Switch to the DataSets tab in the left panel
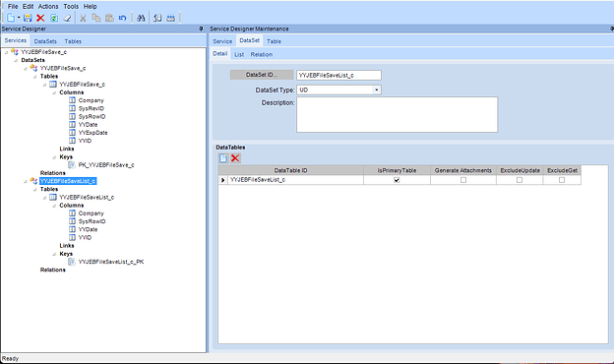The width and height of the screenshot is (614, 364). 45,41
